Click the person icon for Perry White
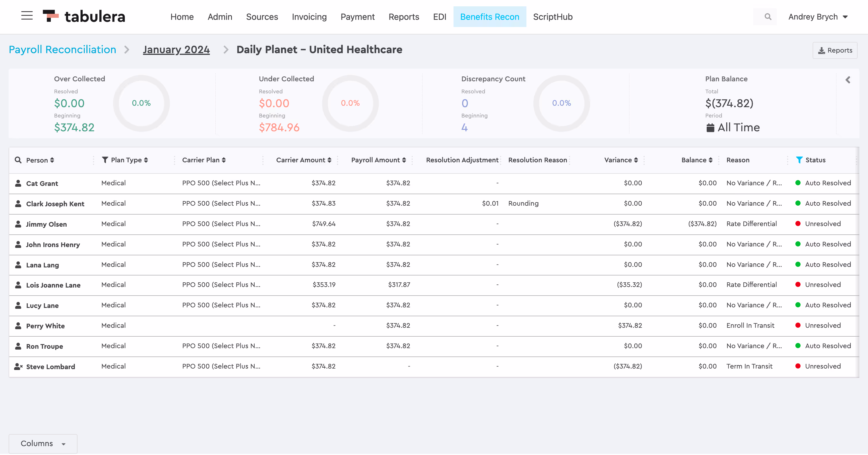 click(18, 326)
